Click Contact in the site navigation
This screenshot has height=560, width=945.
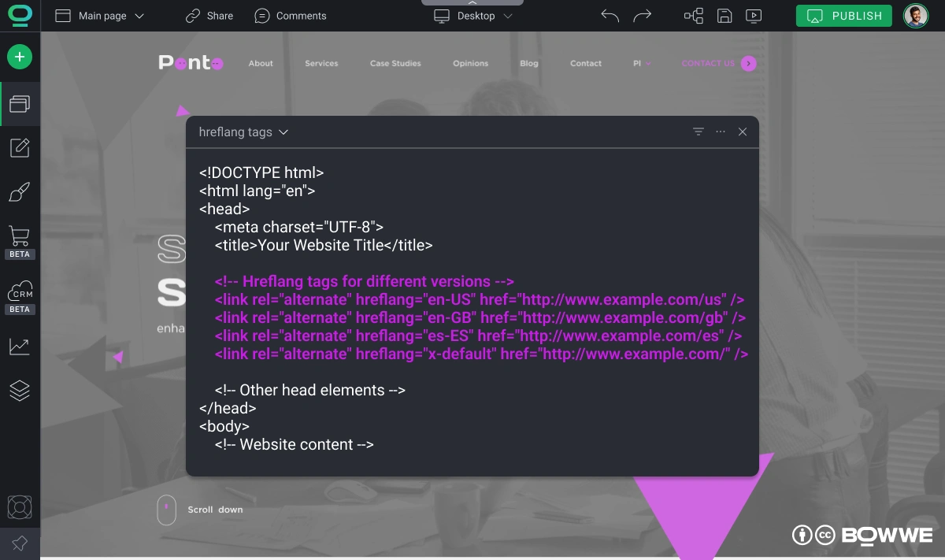pyautogui.click(x=586, y=64)
